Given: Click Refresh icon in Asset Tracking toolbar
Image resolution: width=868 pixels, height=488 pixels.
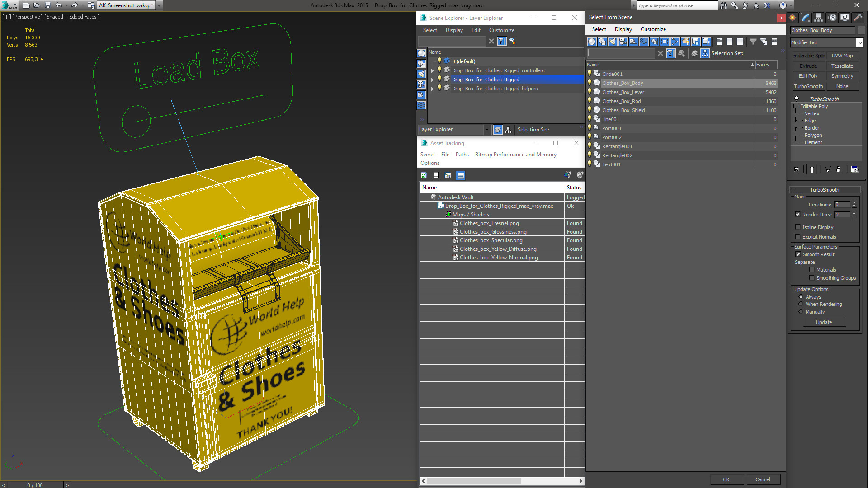Looking at the screenshot, I should 424,175.
